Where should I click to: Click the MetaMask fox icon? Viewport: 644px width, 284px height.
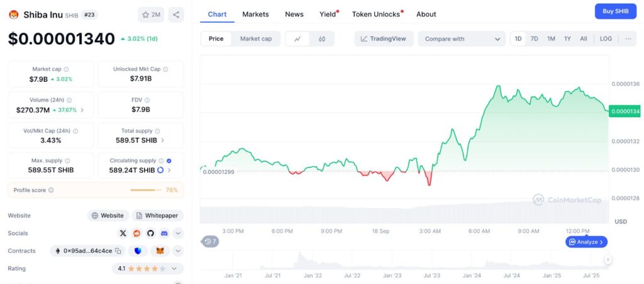coord(160,251)
